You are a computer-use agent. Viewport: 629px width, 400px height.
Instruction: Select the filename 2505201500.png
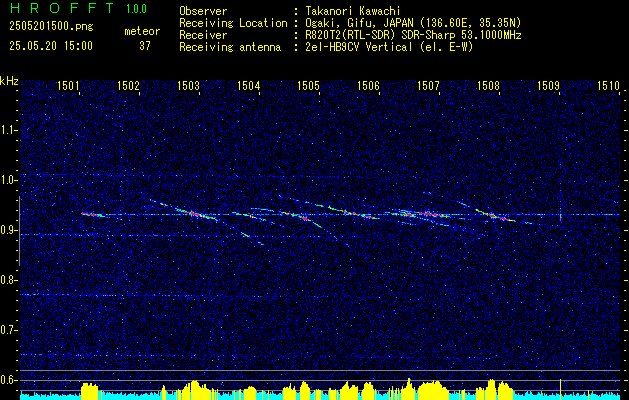click(x=51, y=27)
